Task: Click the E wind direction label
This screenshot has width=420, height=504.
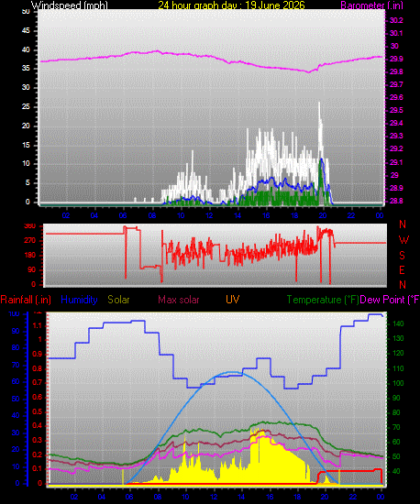Action: (x=402, y=270)
